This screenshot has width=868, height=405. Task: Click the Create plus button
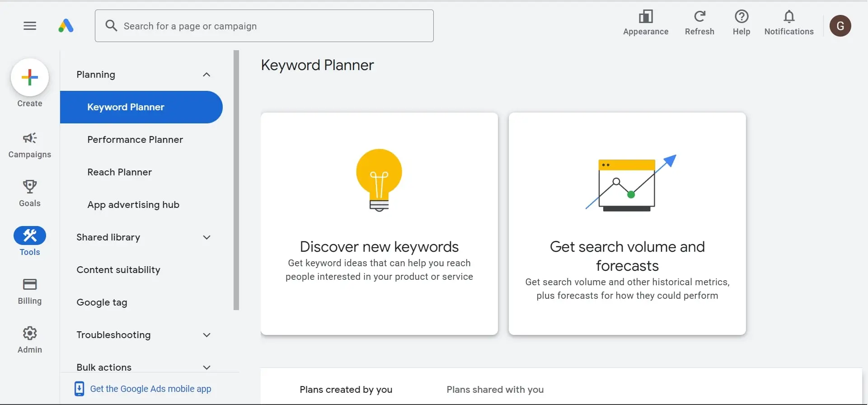pyautogui.click(x=30, y=77)
